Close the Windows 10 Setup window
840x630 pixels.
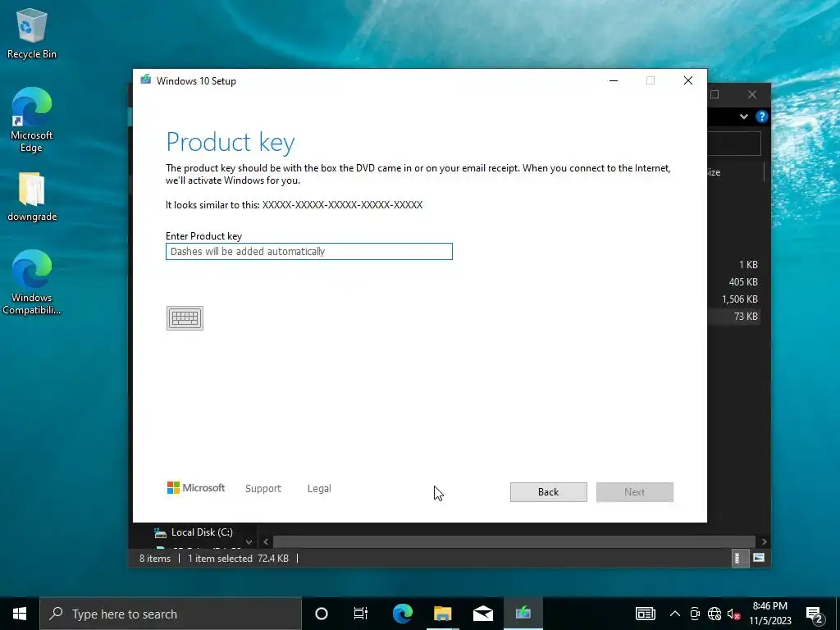tap(688, 80)
